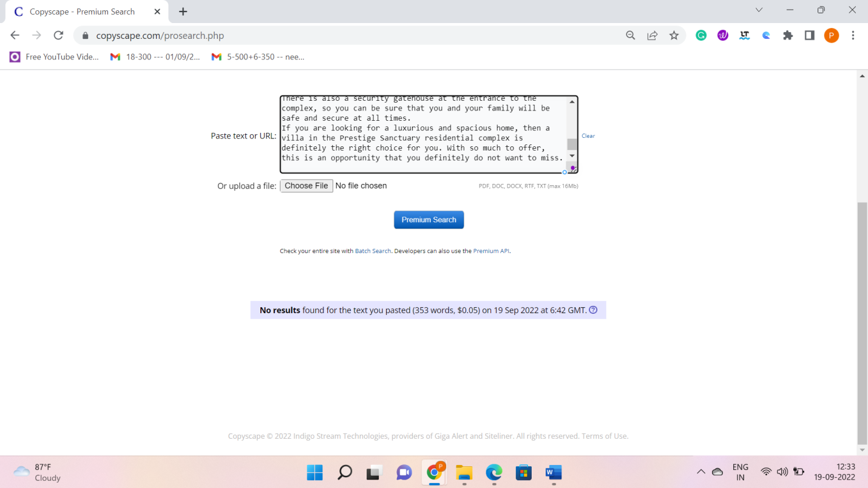Open the 18-300 --- 01/09/2... bookmark
Screen dimensions: 868x488
pos(155,56)
